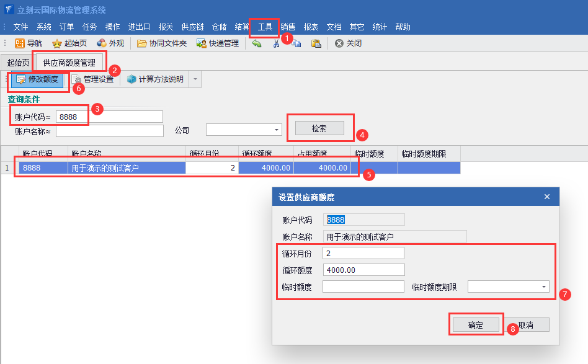Expand the 公司 company dropdown
588x364 pixels.
coord(276,130)
